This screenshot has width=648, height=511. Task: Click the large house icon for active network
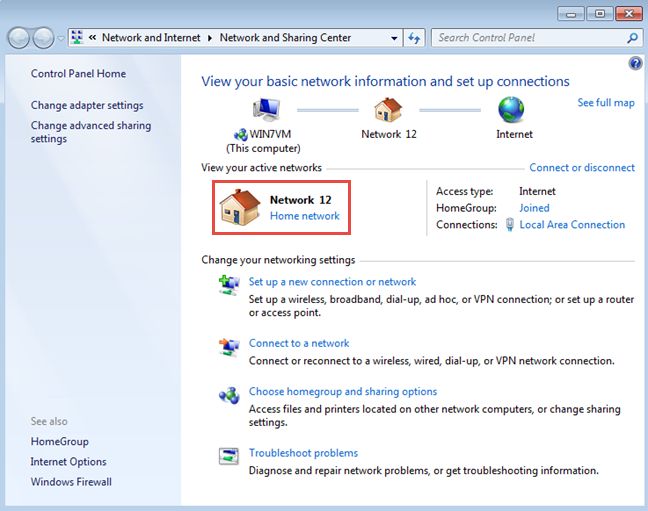point(240,208)
